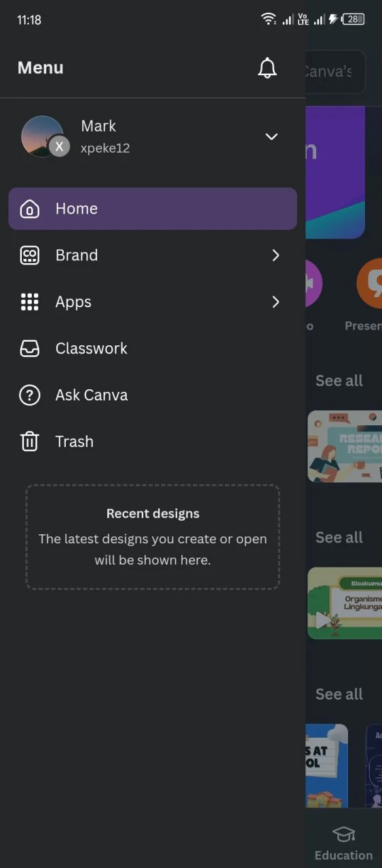Click the Home house icon

pos(30,209)
